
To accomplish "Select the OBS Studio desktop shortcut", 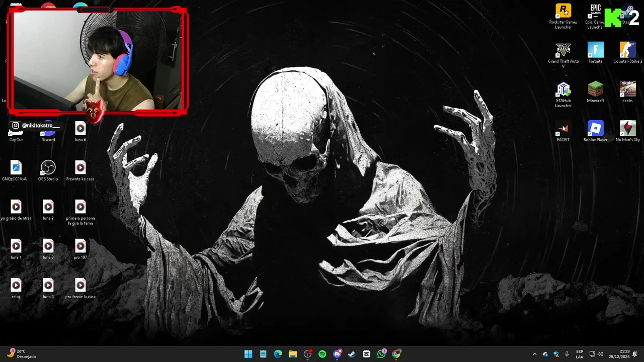I will (x=48, y=170).
